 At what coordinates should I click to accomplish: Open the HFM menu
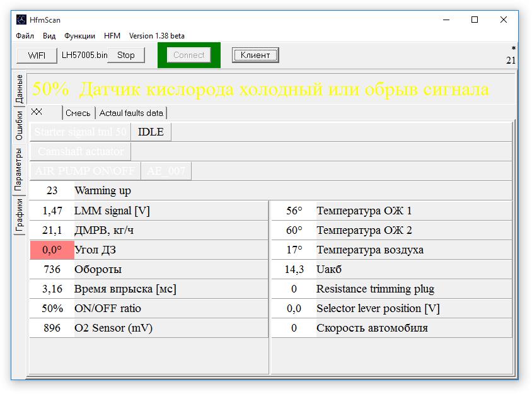click(112, 36)
